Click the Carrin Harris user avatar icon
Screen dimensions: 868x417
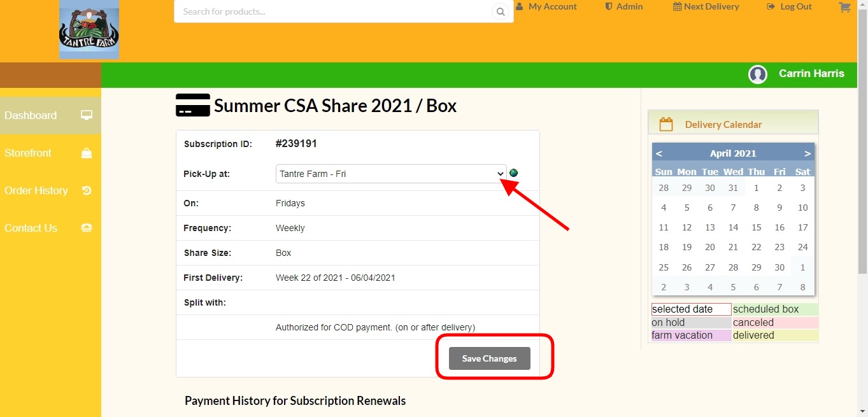(x=758, y=74)
